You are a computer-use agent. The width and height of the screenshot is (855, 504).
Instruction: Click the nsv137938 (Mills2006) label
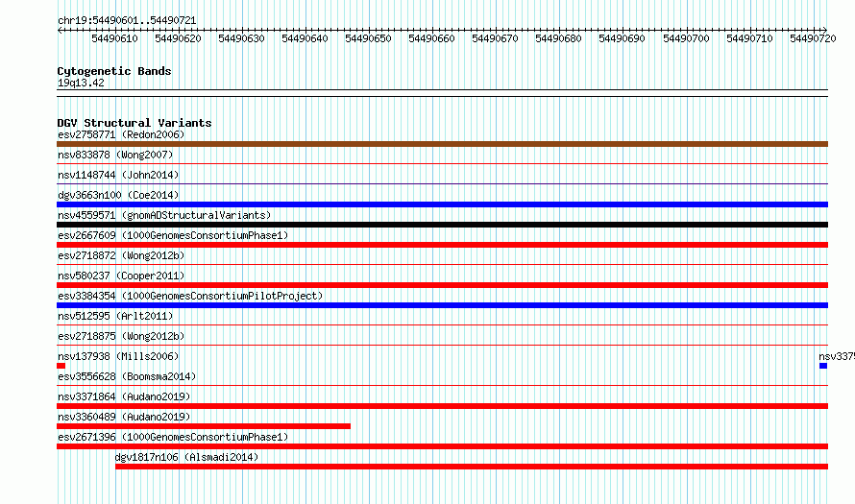[118, 356]
